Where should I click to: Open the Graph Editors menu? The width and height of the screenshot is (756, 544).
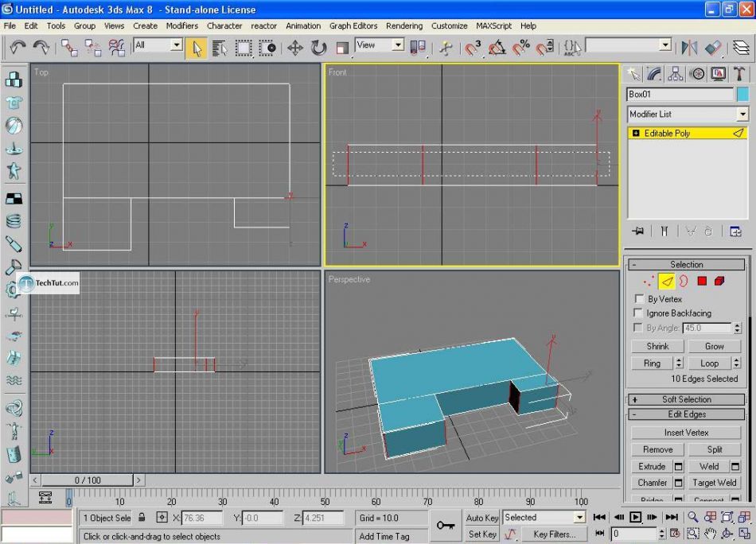point(353,26)
